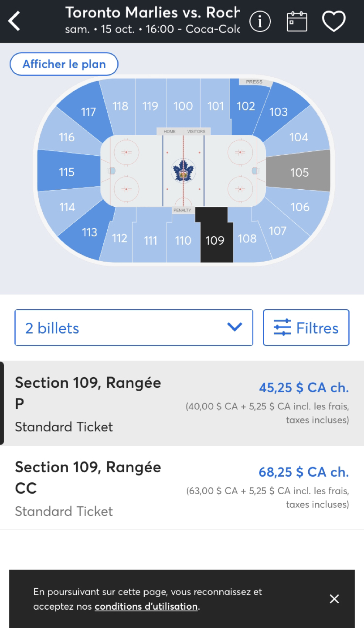
Task: Select Section 109, Rangée CC ticket
Action: pos(182,488)
